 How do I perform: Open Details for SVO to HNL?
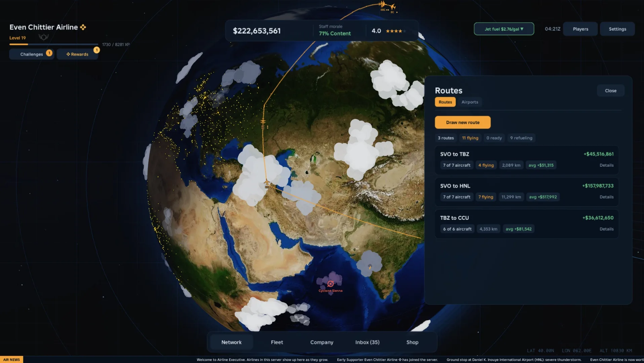[606, 197]
